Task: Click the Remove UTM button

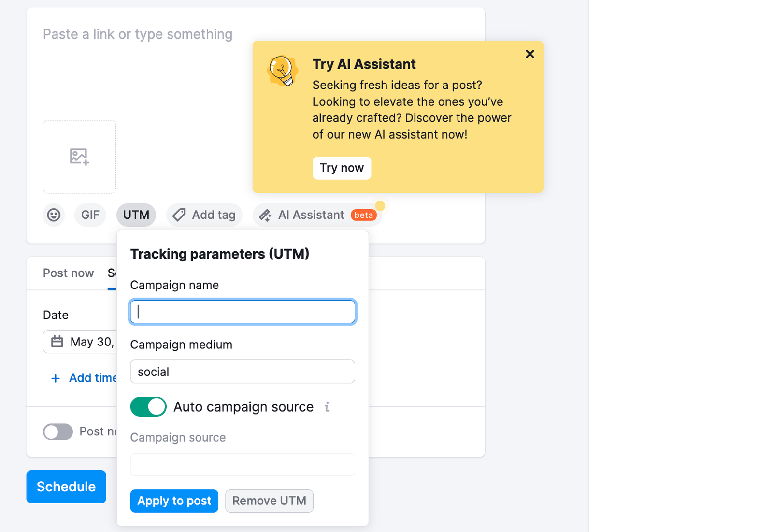Action: [x=269, y=501]
